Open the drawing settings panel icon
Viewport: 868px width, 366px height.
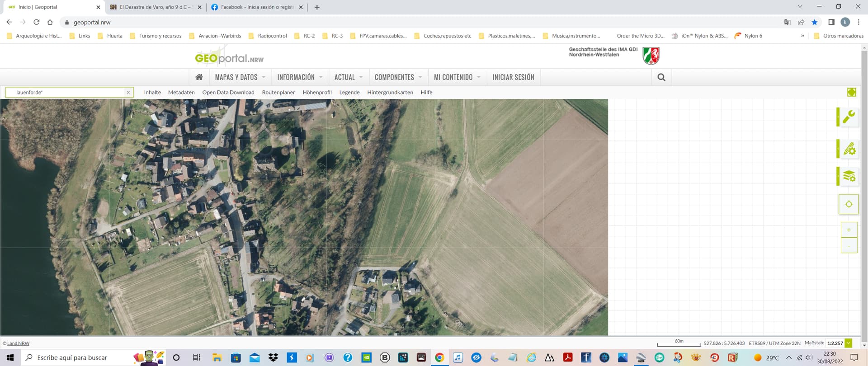pos(848,149)
